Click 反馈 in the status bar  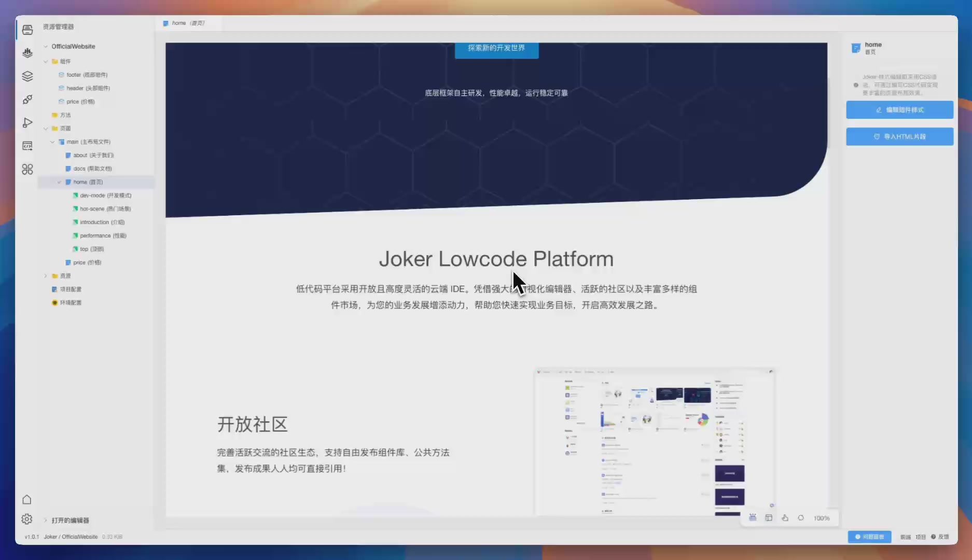point(943,537)
